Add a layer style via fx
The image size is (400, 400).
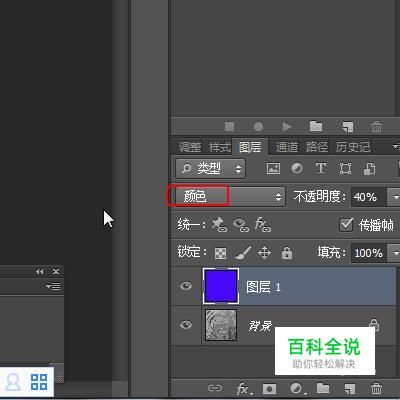[243, 389]
